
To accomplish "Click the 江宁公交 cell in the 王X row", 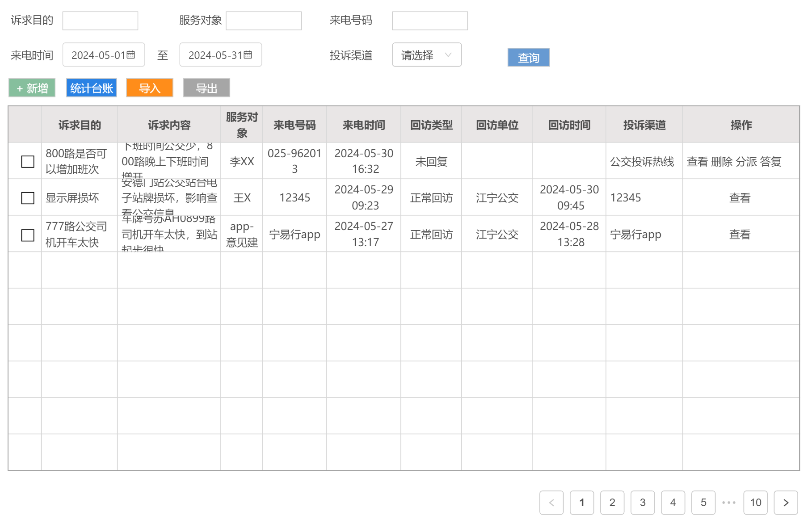I will (497, 197).
